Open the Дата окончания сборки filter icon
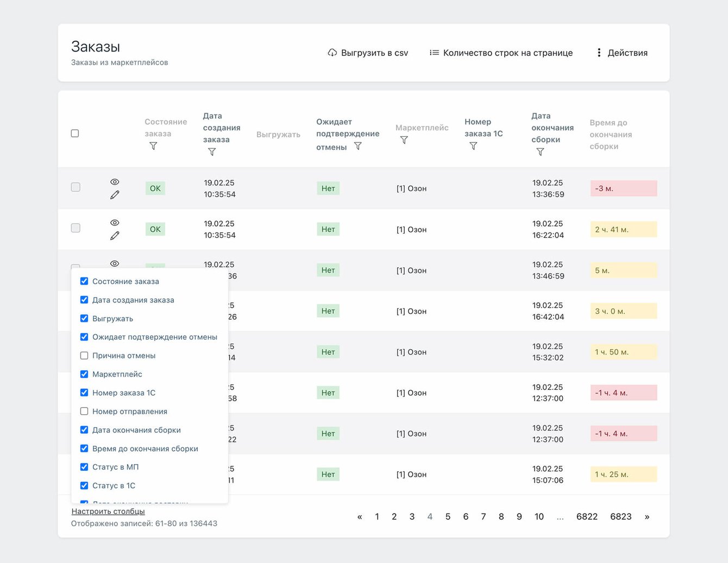 point(540,152)
